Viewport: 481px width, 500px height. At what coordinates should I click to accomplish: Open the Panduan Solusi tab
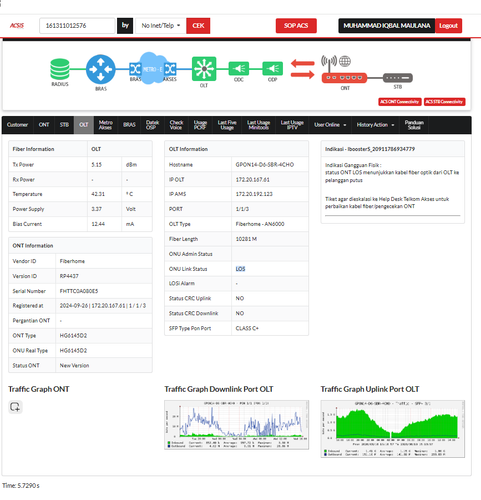click(414, 125)
